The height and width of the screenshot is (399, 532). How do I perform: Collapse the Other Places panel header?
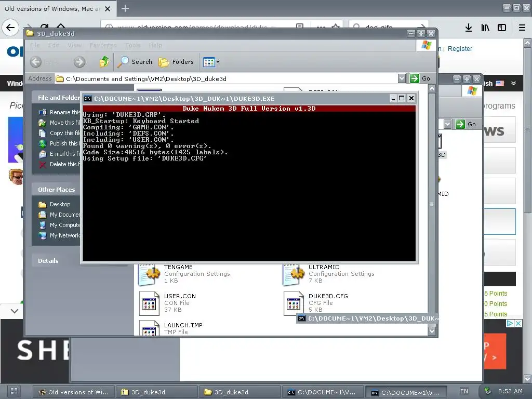pyautogui.click(x=56, y=190)
